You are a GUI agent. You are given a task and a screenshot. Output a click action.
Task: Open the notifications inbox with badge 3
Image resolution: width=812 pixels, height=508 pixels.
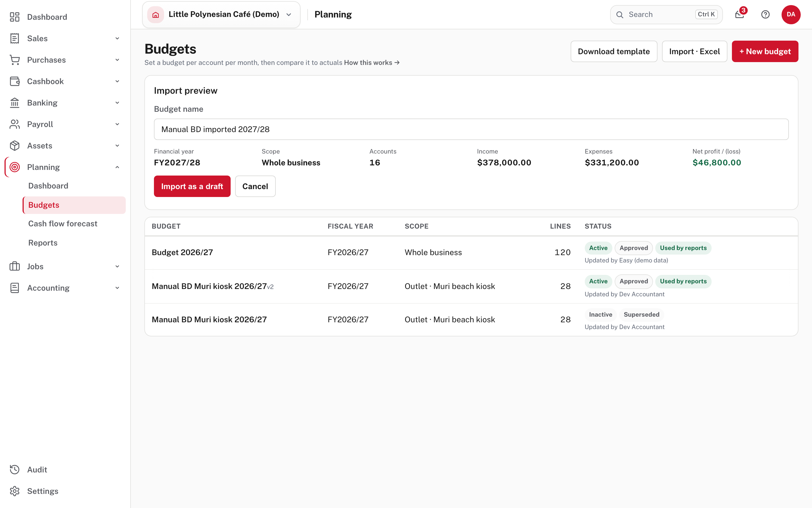click(740, 14)
